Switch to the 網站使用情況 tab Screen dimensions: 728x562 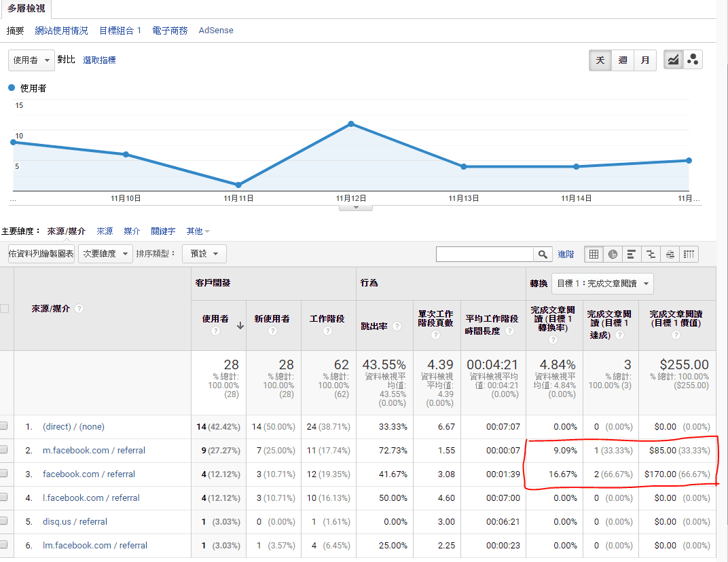pyautogui.click(x=61, y=31)
